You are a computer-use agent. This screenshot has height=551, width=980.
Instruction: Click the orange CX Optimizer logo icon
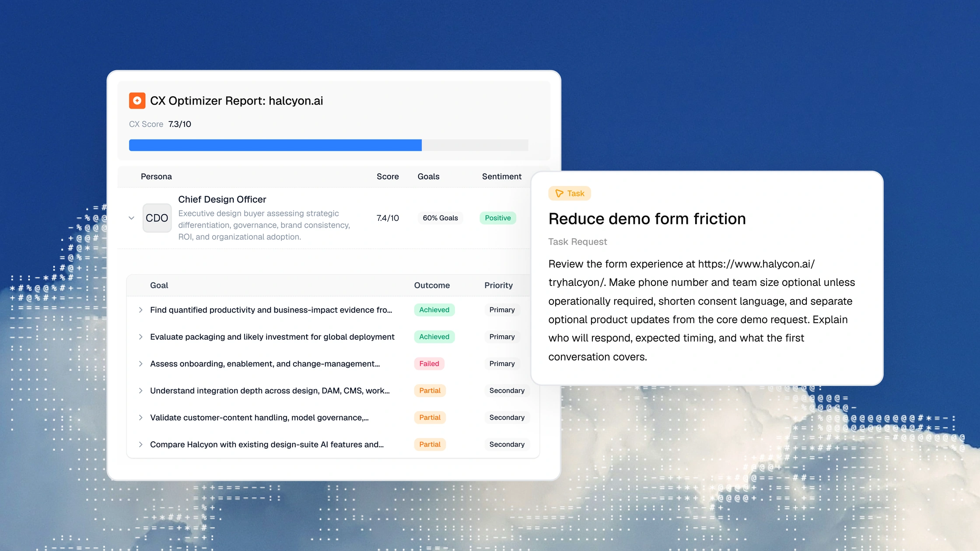tap(137, 101)
